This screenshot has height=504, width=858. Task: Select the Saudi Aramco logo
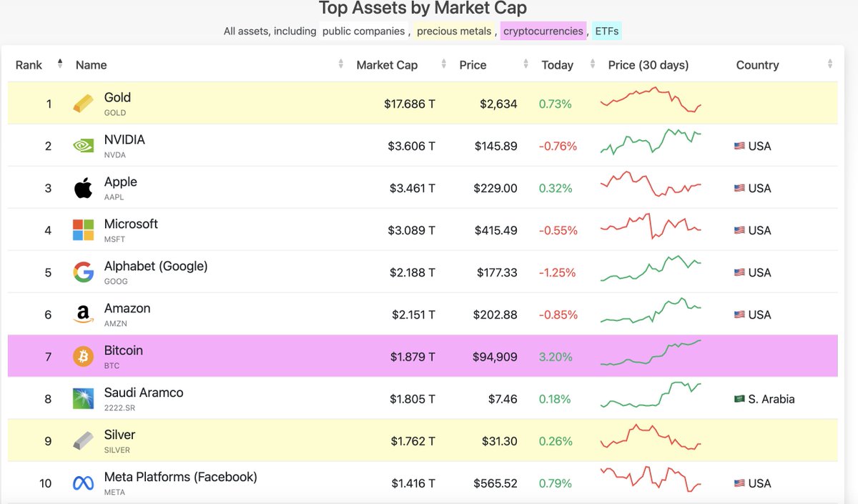click(83, 398)
